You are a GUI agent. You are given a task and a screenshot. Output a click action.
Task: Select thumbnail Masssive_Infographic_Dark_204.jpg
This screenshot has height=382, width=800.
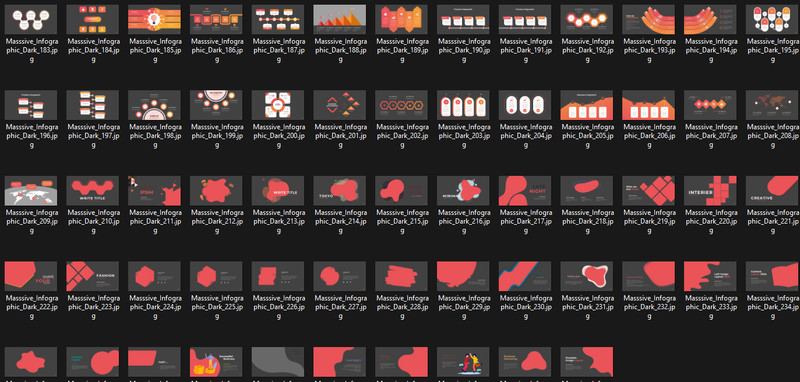coord(524,106)
